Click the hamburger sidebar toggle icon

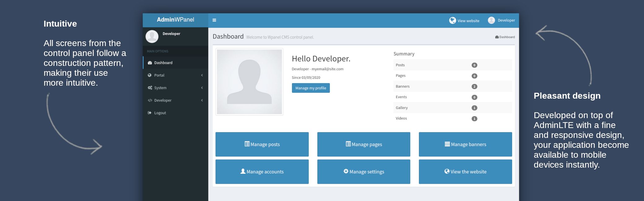point(214,20)
